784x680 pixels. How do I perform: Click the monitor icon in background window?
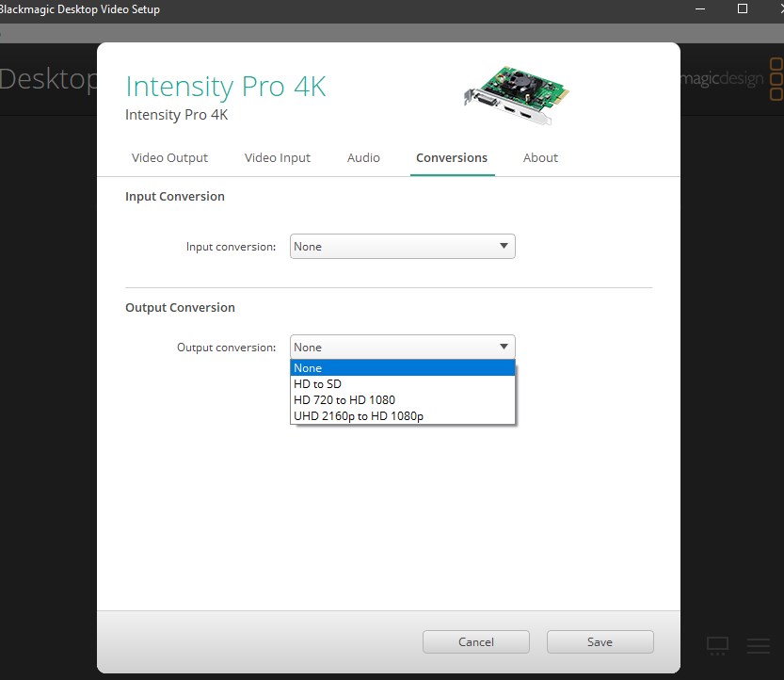point(717,645)
